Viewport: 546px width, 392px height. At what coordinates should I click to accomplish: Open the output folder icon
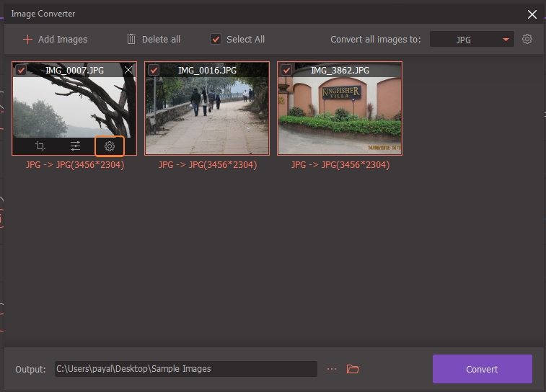353,369
